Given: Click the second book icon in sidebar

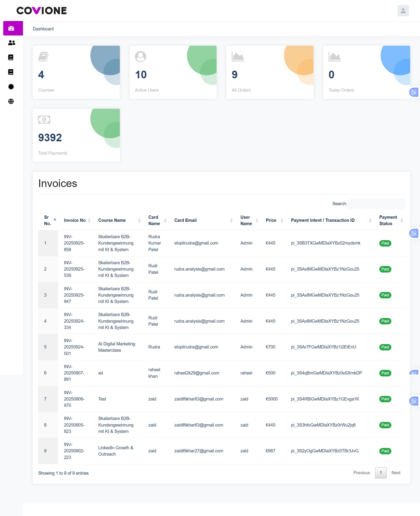Looking at the screenshot, I should pyautogui.click(x=11, y=72).
